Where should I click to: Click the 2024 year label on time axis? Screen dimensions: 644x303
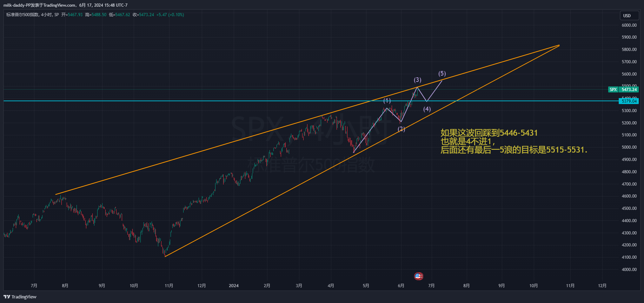[x=234, y=285]
